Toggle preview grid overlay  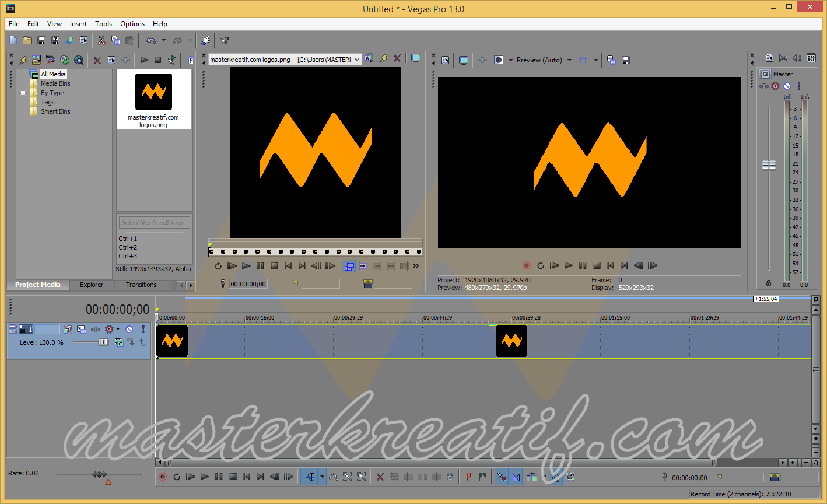pos(583,60)
